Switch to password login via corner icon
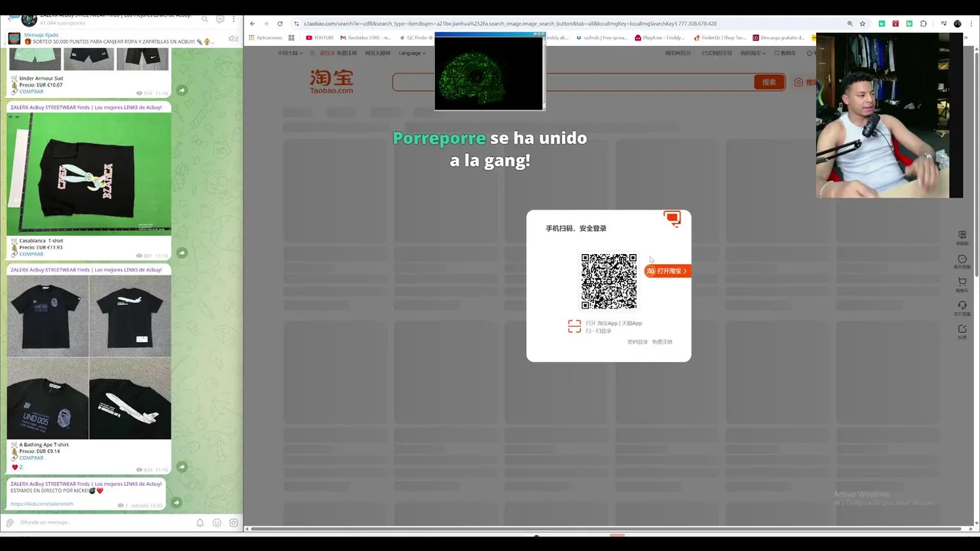 coord(673,219)
